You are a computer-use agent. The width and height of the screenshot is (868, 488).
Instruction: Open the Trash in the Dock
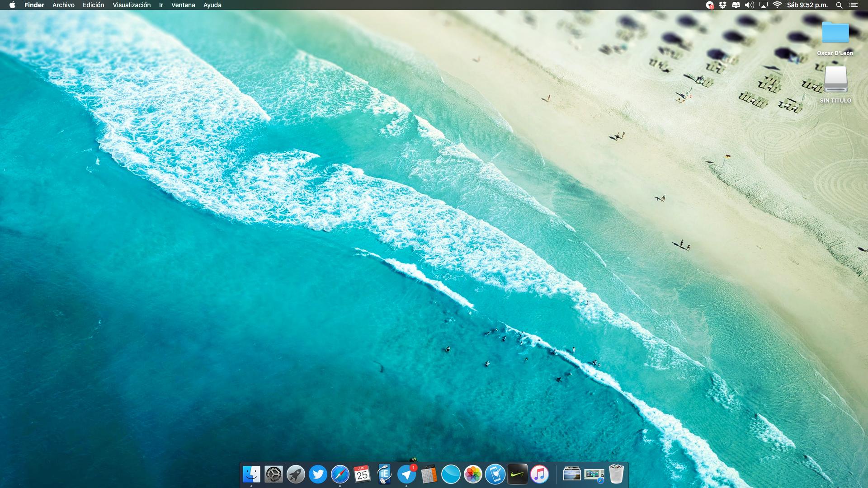616,474
